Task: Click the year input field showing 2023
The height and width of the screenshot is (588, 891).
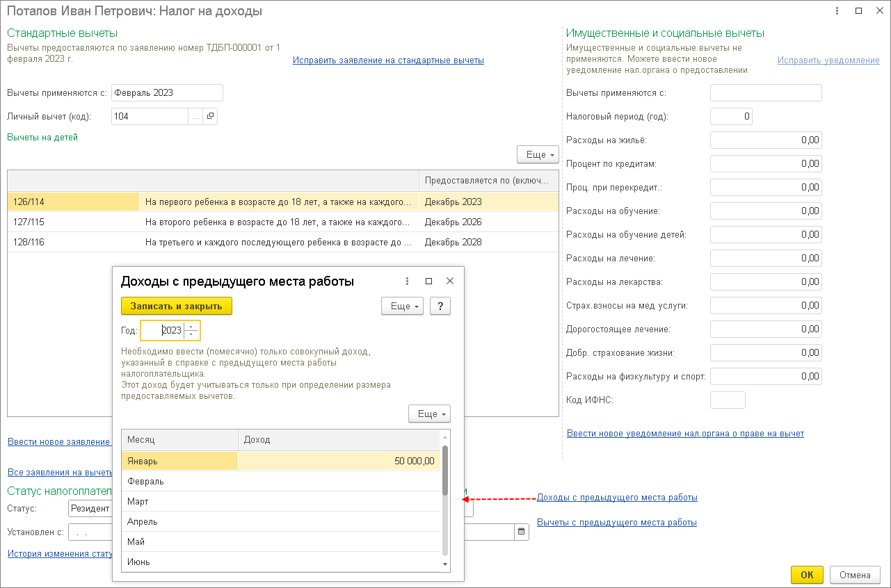Action: click(x=162, y=331)
